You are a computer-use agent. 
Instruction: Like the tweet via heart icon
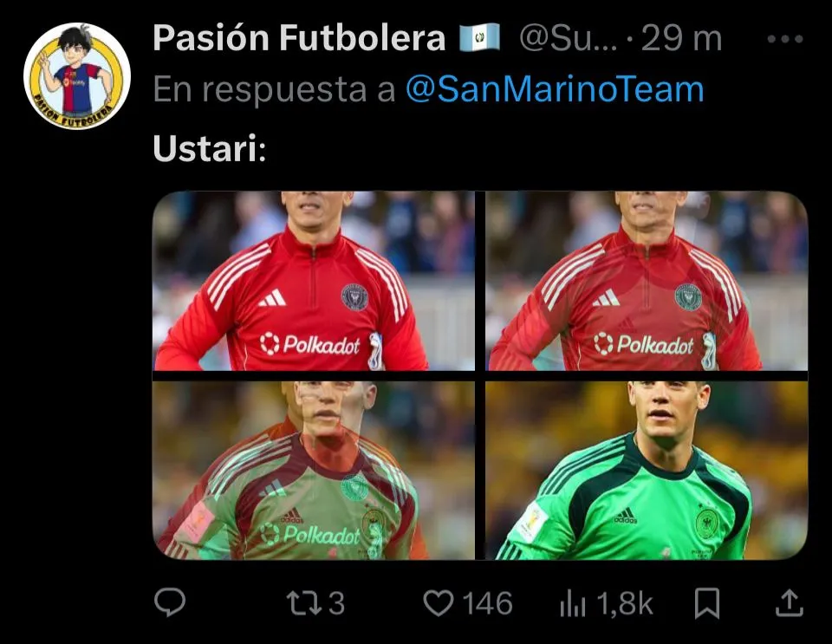(x=439, y=603)
